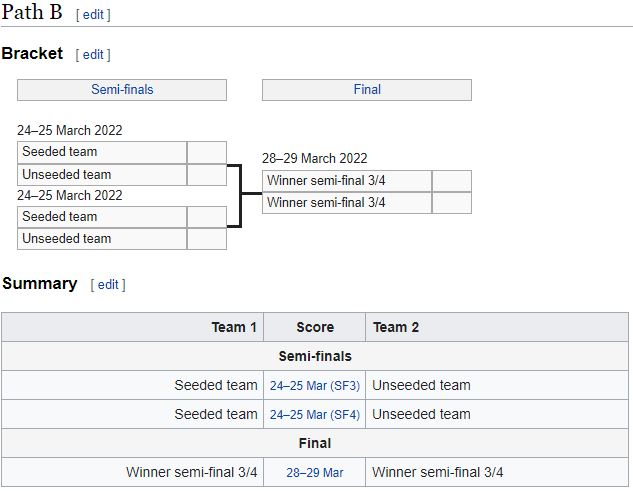Click the edit link beside Path B

pos(93,15)
